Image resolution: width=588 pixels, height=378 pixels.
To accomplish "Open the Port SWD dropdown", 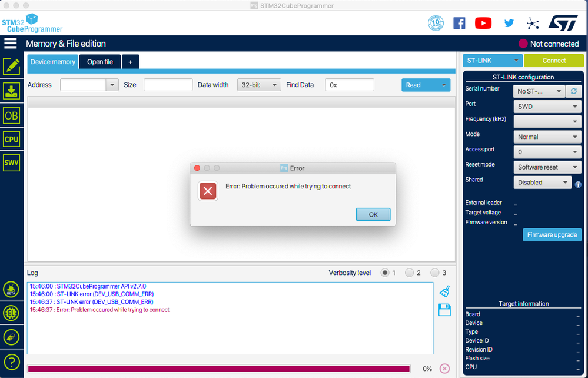I will pyautogui.click(x=547, y=107).
